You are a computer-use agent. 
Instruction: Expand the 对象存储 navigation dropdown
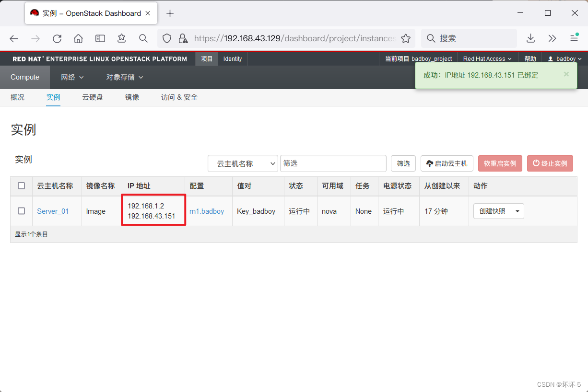[x=125, y=77]
